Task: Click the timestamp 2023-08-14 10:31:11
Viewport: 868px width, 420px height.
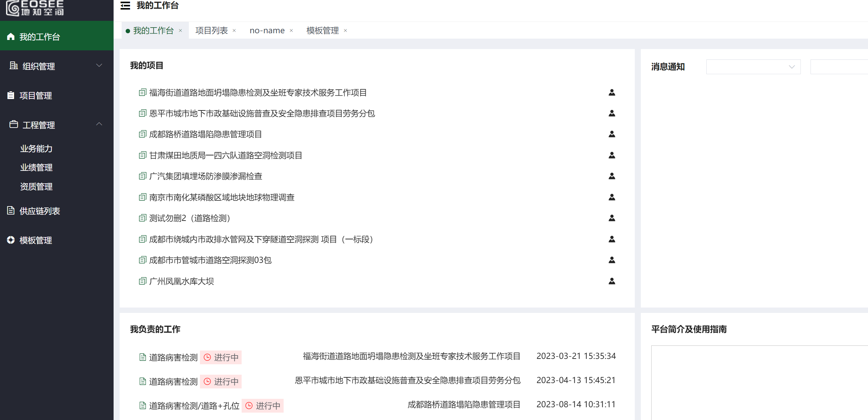Action: click(x=576, y=404)
